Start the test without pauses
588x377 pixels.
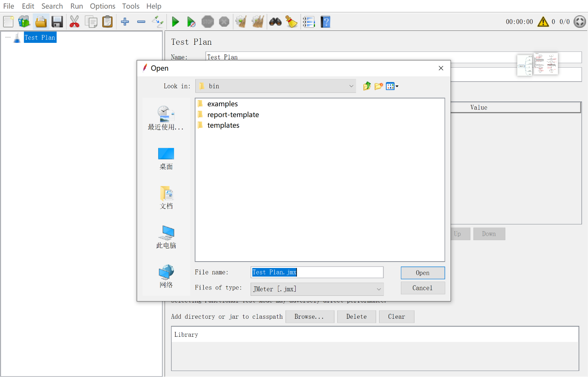(x=191, y=21)
